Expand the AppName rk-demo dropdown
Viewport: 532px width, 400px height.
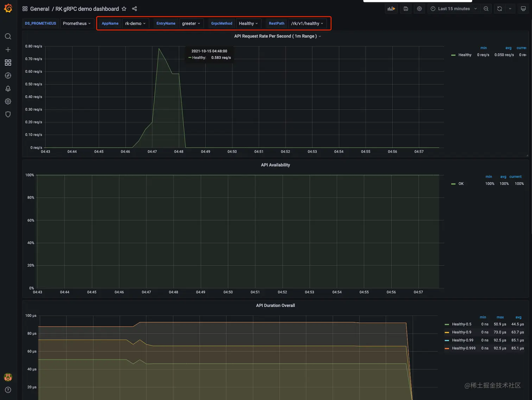tap(135, 24)
